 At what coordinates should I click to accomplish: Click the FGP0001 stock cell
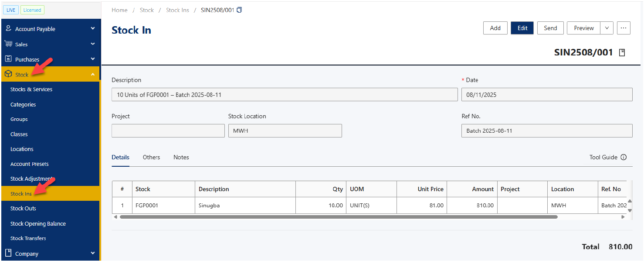(163, 205)
